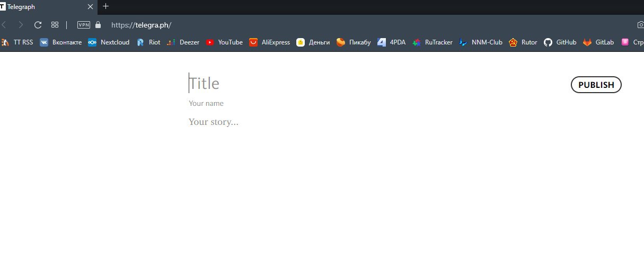Open the Nextcloud bookmark
The height and width of the screenshot is (253, 644).
coord(109,42)
